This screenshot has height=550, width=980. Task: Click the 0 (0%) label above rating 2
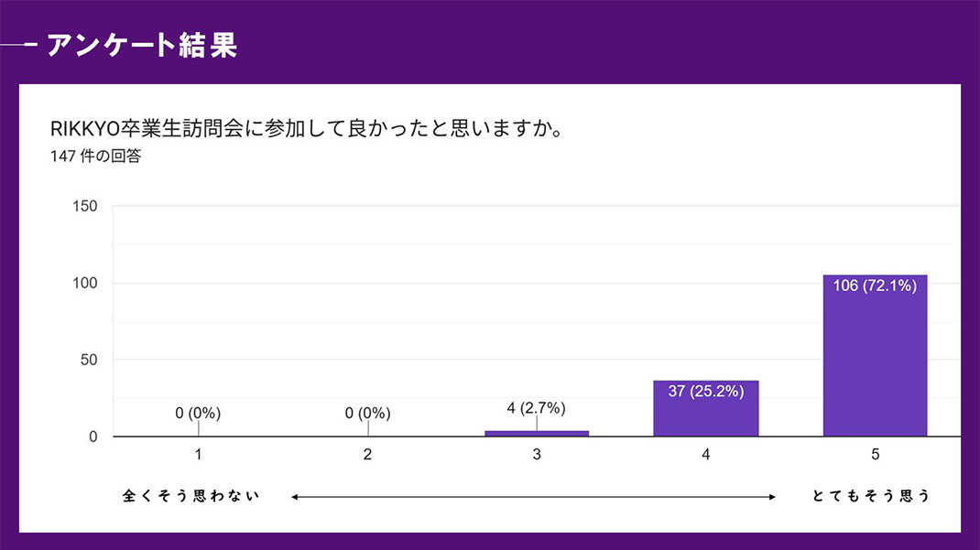tap(367, 414)
